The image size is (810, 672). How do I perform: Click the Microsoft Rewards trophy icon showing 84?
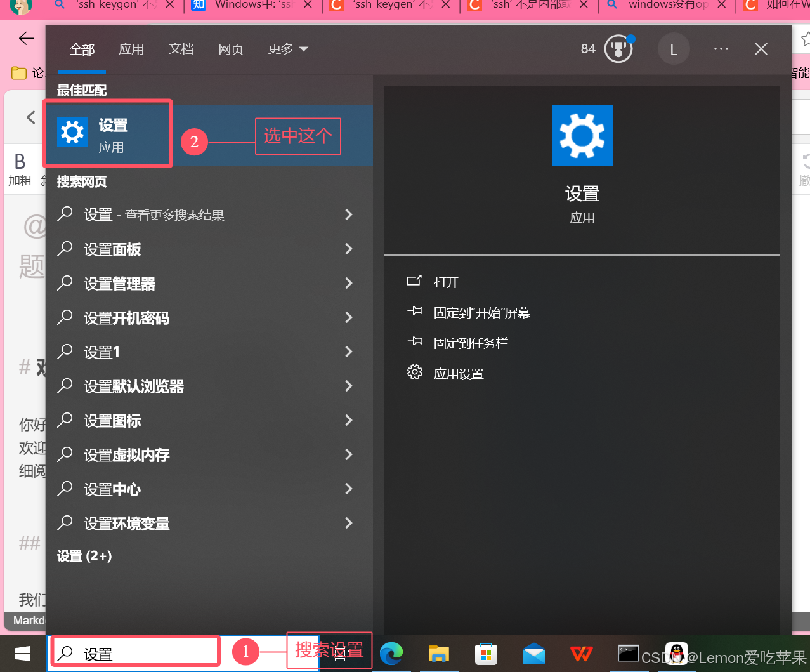point(617,48)
